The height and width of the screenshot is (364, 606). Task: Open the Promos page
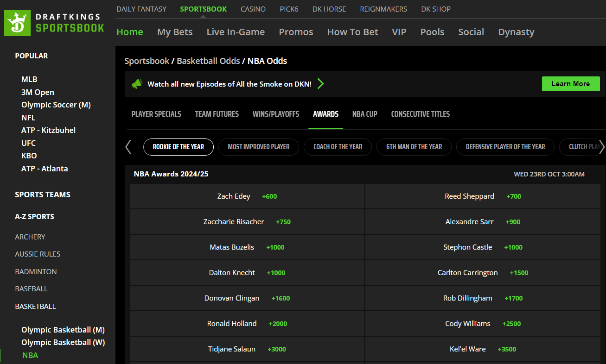(296, 32)
